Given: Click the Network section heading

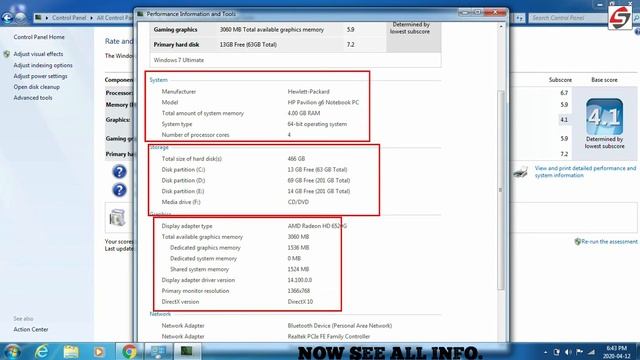Looking at the screenshot, I should tap(160, 314).
